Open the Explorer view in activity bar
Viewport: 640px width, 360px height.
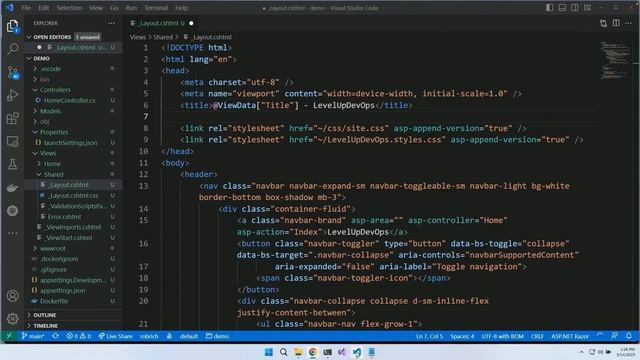13,27
